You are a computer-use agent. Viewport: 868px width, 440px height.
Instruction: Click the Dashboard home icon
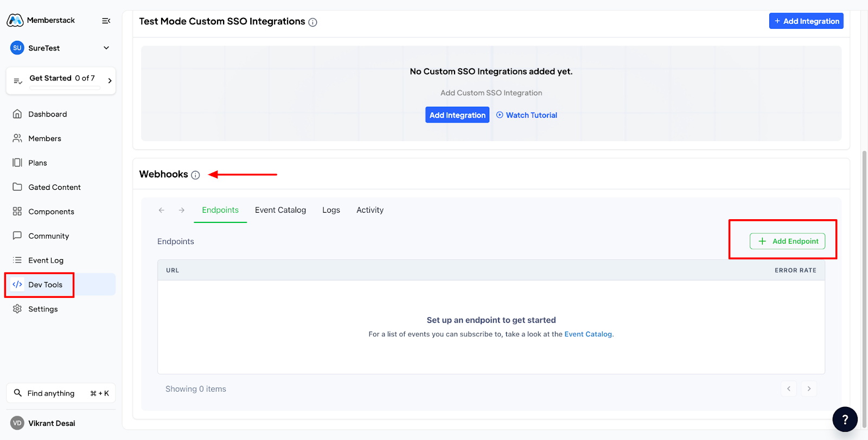coord(17,114)
